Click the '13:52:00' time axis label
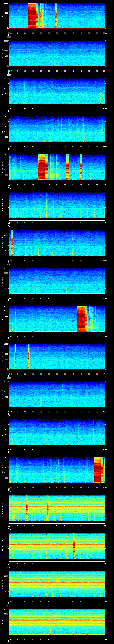The width and height of the screenshot is (114, 644). 9,601
